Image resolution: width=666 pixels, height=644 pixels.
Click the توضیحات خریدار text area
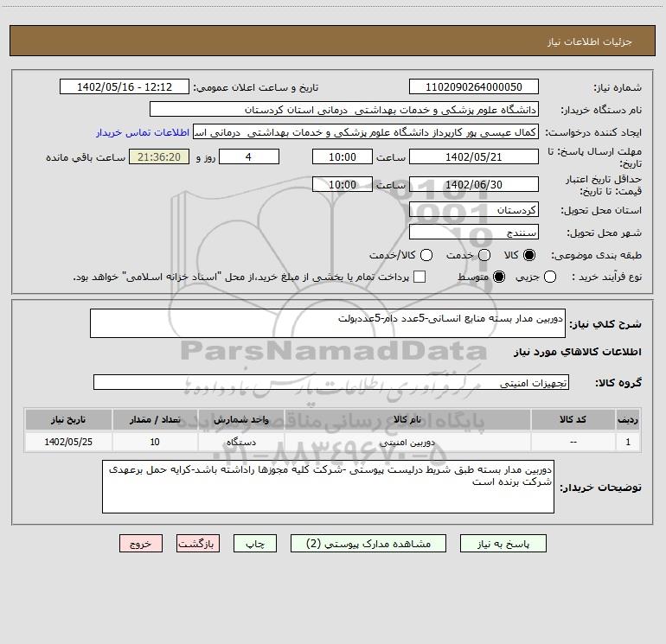point(328,487)
